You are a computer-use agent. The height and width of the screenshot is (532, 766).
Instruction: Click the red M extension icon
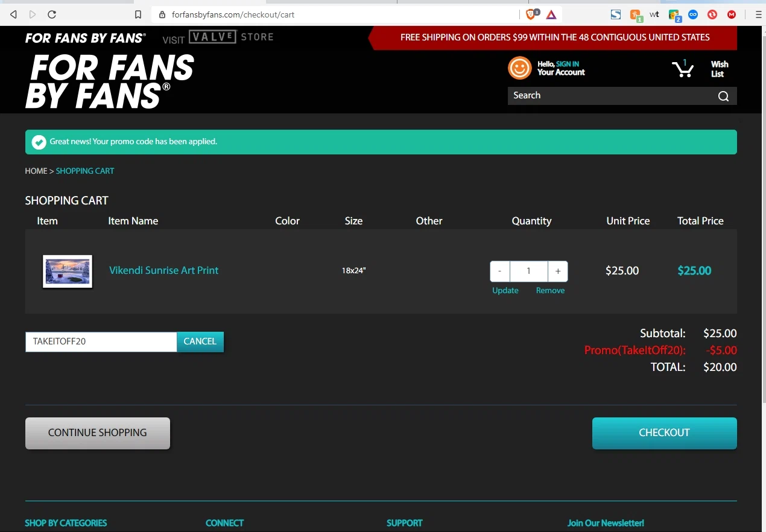pos(732,14)
